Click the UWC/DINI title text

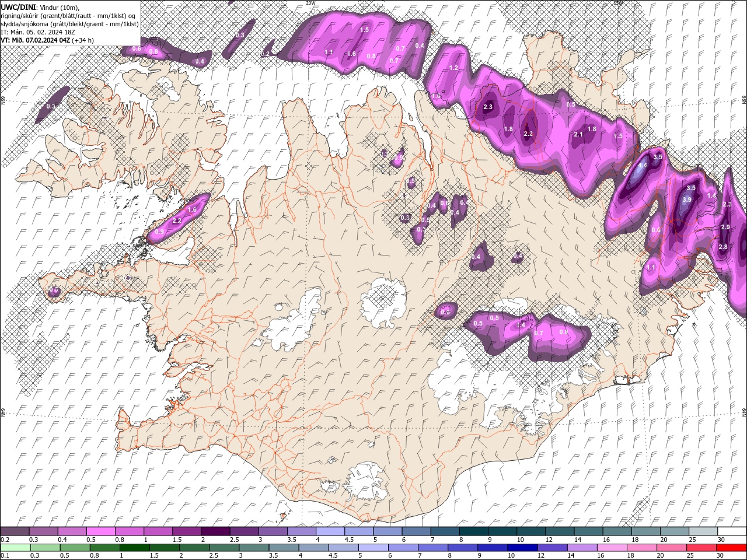pos(18,6)
